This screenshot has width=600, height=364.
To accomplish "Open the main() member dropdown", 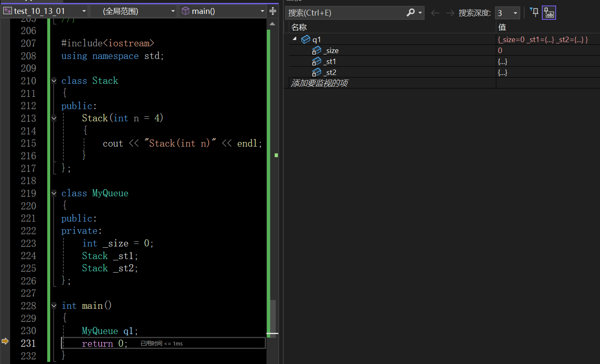I will click(x=223, y=11).
